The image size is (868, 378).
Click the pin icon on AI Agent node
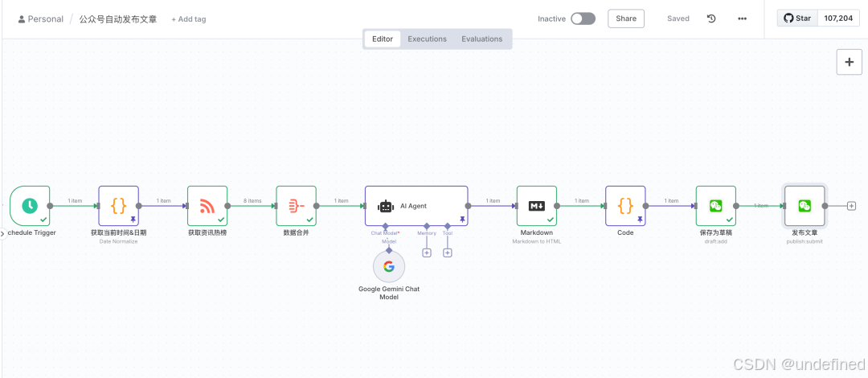[462, 220]
